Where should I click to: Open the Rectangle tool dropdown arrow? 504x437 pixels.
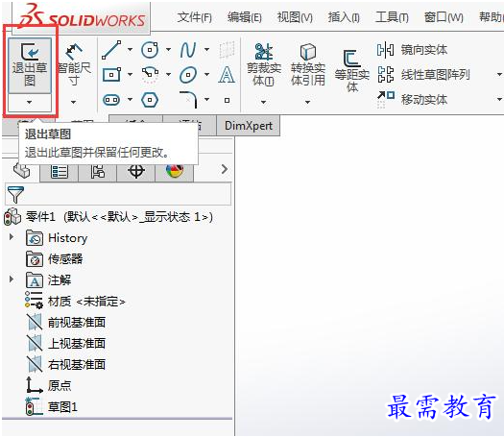point(130,74)
